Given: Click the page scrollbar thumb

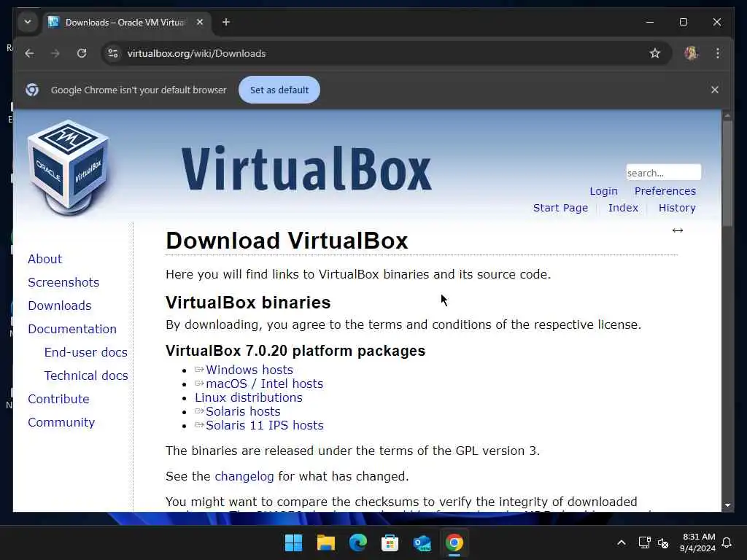Looking at the screenshot, I should 727,174.
